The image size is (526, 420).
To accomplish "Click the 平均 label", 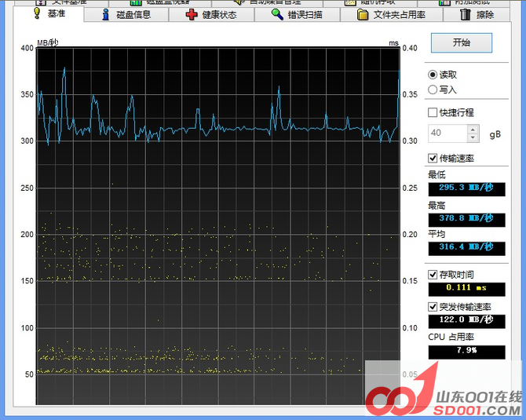I will pos(437,234).
